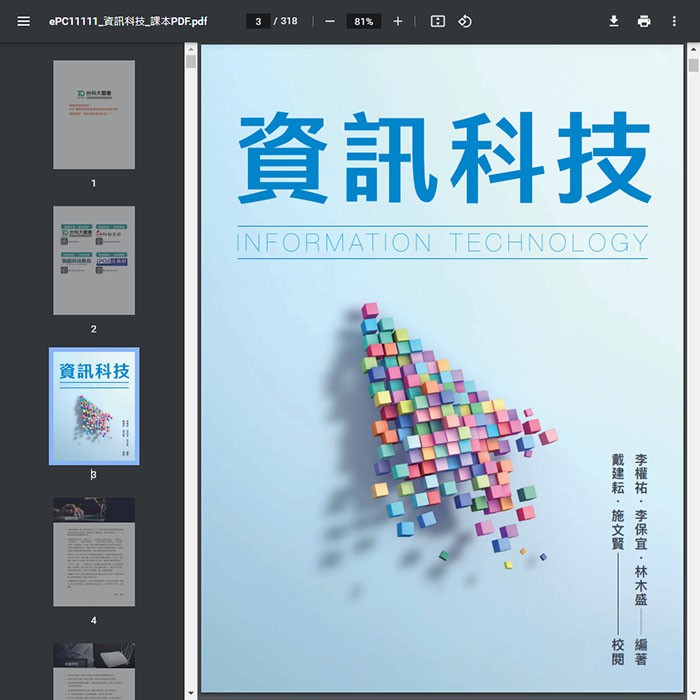700x700 pixels.
Task: Click the fit to page icon
Action: coord(437,21)
